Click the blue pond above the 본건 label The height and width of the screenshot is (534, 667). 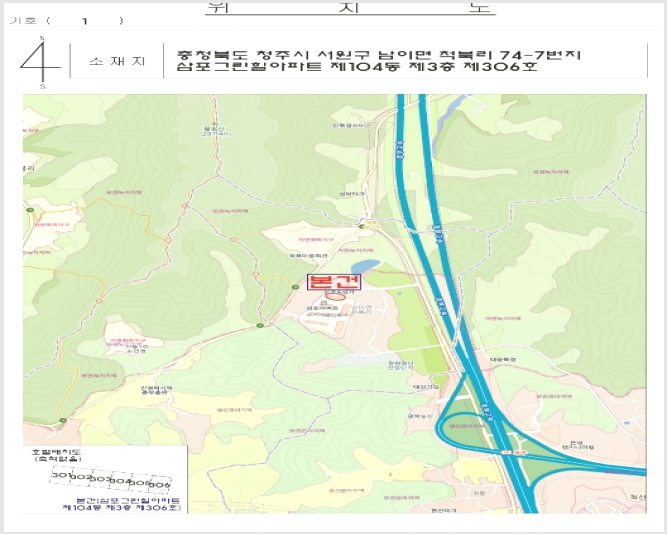(x=365, y=266)
